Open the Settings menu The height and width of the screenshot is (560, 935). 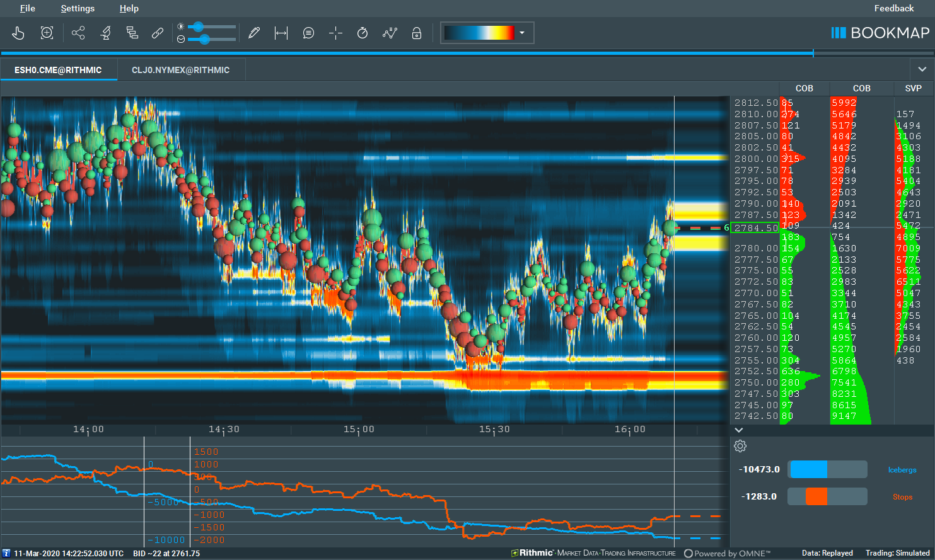[78, 8]
